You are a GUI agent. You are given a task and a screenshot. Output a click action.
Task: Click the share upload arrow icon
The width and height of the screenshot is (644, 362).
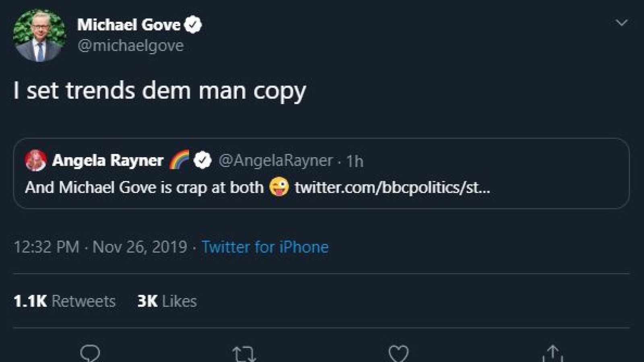click(x=553, y=354)
